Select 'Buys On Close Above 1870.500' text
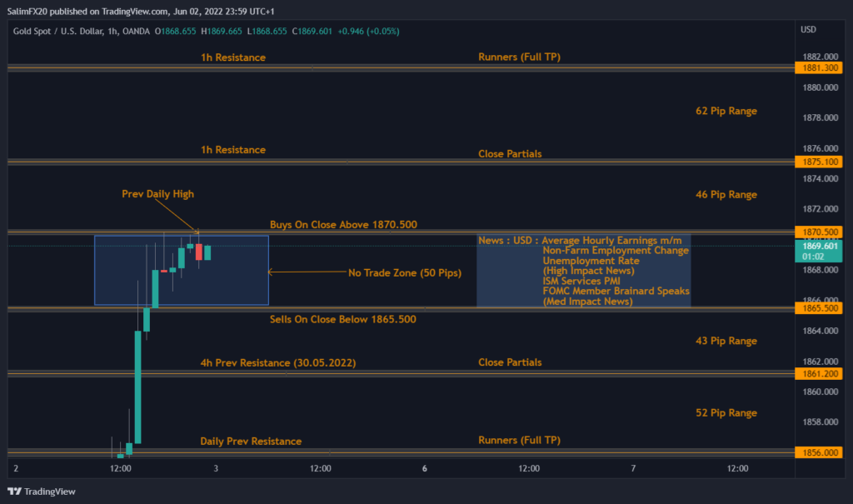The height and width of the screenshot is (504, 853). (x=343, y=225)
